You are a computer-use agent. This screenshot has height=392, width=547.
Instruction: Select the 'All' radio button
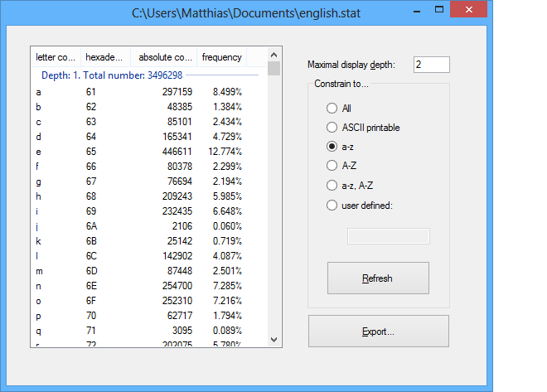(332, 108)
